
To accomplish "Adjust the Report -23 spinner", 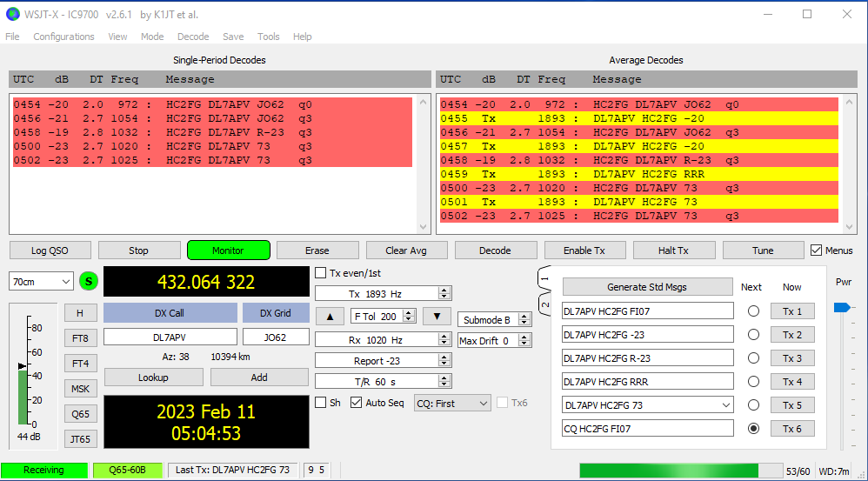I will [x=444, y=361].
